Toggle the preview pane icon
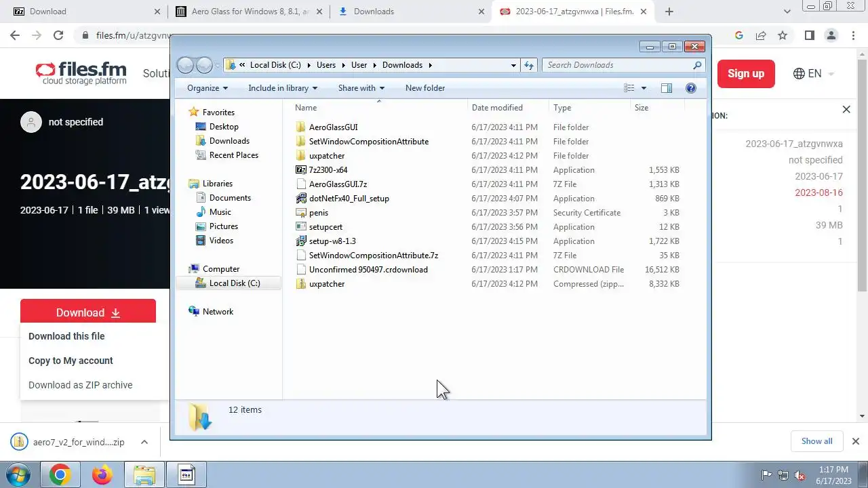The width and height of the screenshot is (868, 488). pos(667,88)
